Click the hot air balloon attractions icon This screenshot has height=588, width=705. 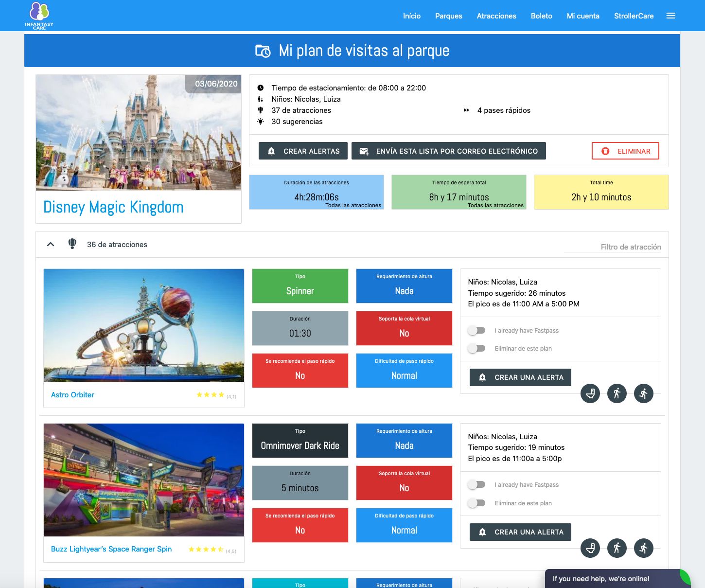point(72,244)
